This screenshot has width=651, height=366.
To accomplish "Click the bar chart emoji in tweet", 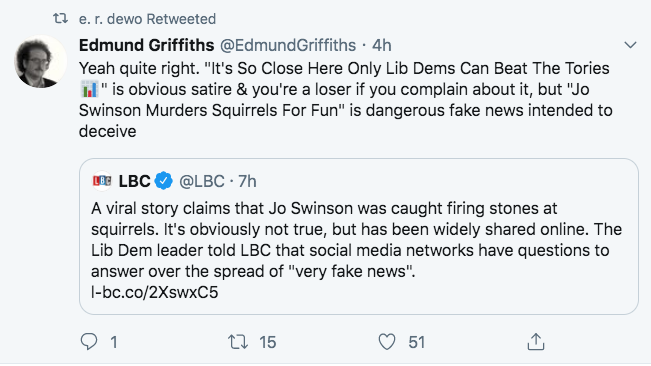I will pos(89,89).
